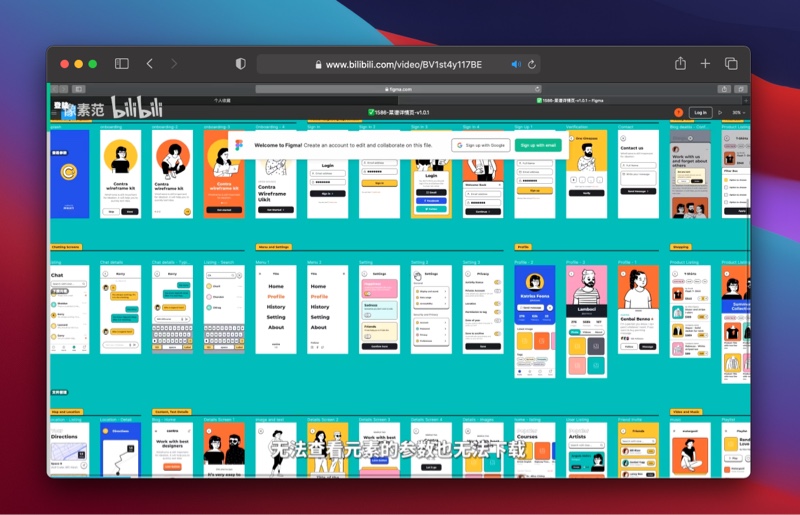Mute tab audio via speaker icon
Image resolution: width=800 pixels, height=515 pixels.
[x=516, y=64]
